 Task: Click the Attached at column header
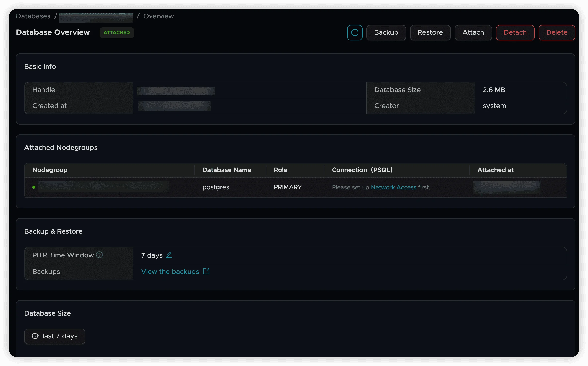[495, 170]
